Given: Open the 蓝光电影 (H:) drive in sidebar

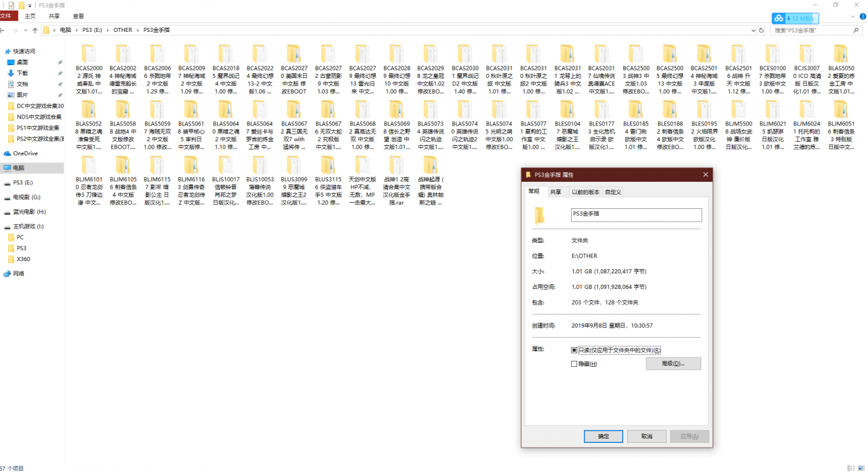Looking at the screenshot, I should point(28,212).
